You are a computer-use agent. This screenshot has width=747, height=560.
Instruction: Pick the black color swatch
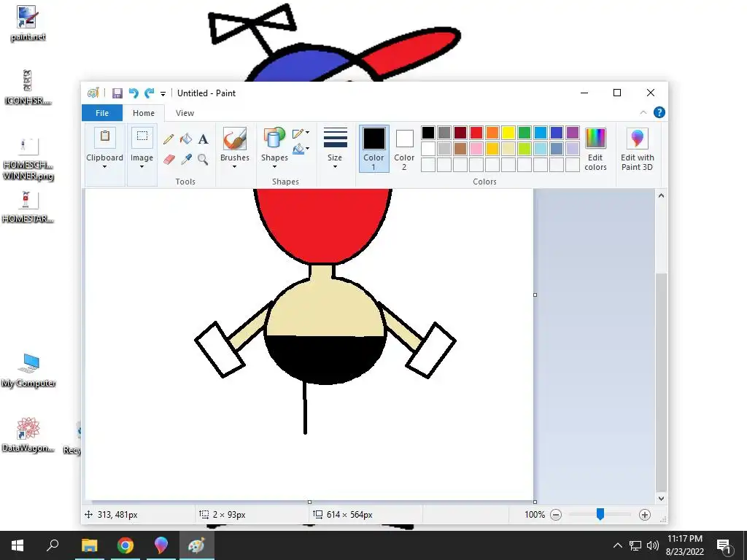[427, 133]
